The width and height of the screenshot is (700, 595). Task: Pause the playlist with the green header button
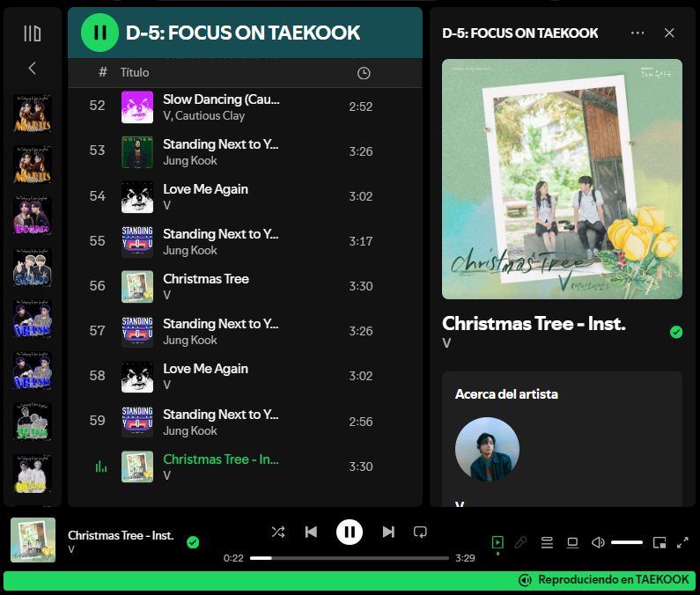(x=99, y=33)
